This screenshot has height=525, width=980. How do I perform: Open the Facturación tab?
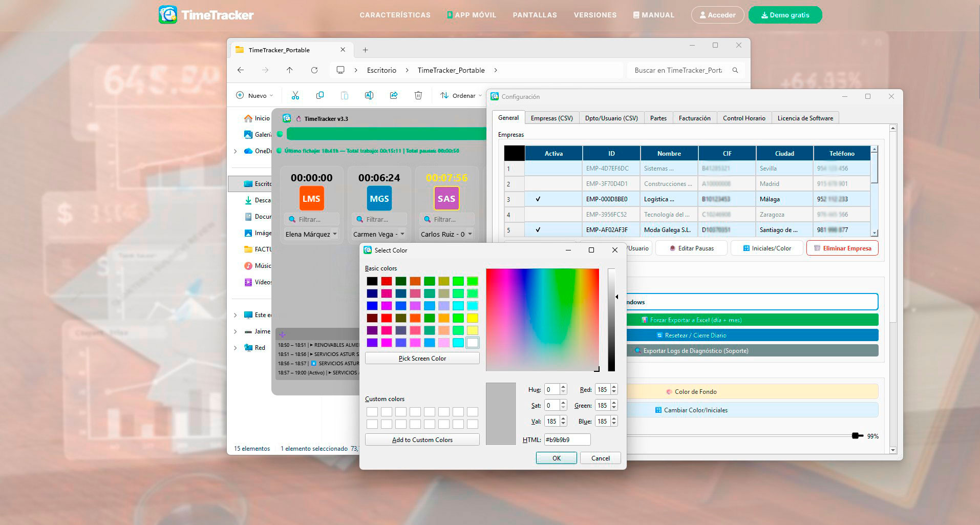[694, 118]
